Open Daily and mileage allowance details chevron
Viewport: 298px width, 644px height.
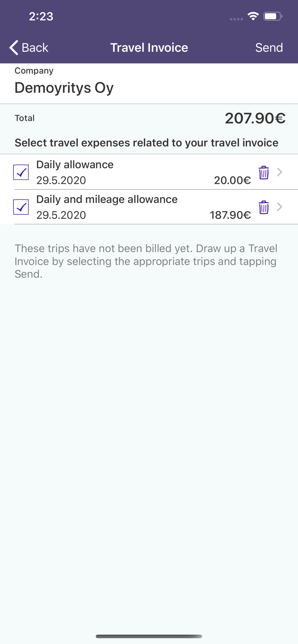coord(280,207)
